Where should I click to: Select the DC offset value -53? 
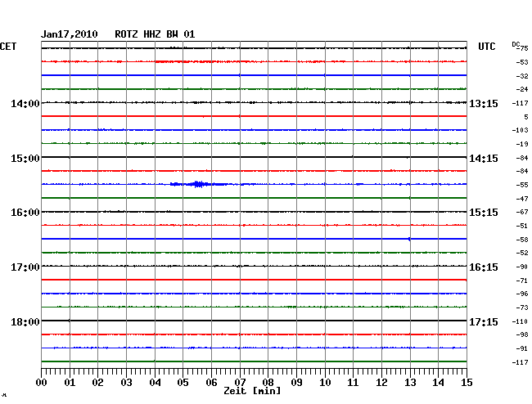coord(522,62)
